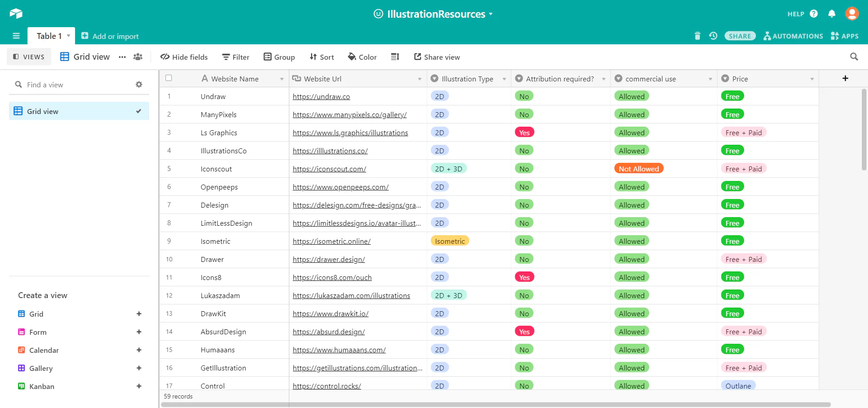Open the icons8.com/ouch link
Screen dimensions: 868x408
332,277
